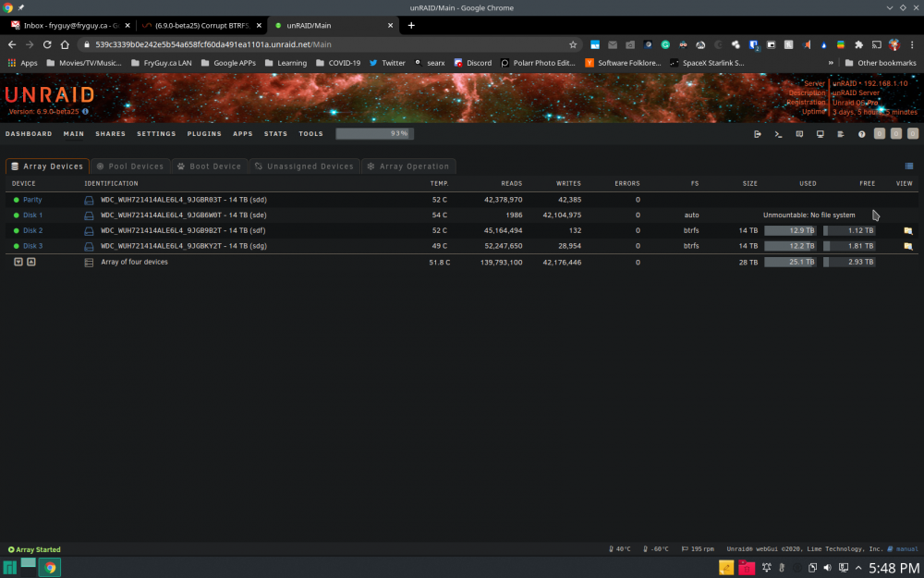Open the Disk 1 device link
The width and height of the screenshot is (924, 578).
[33, 215]
